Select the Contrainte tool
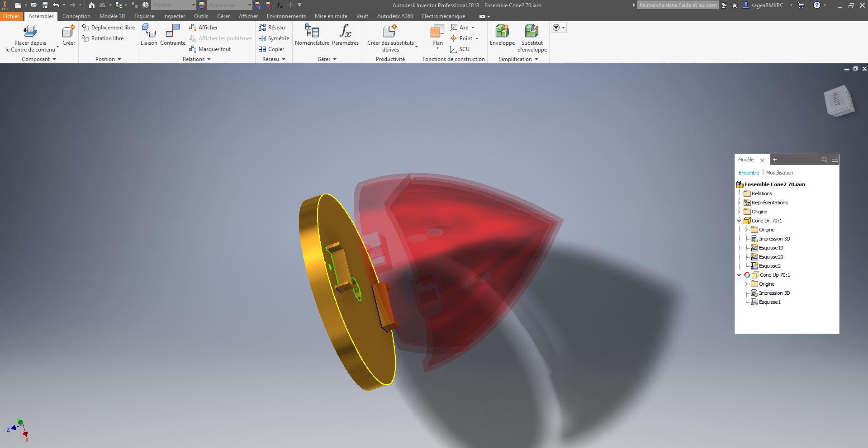This screenshot has height=448, width=868. coord(173,36)
